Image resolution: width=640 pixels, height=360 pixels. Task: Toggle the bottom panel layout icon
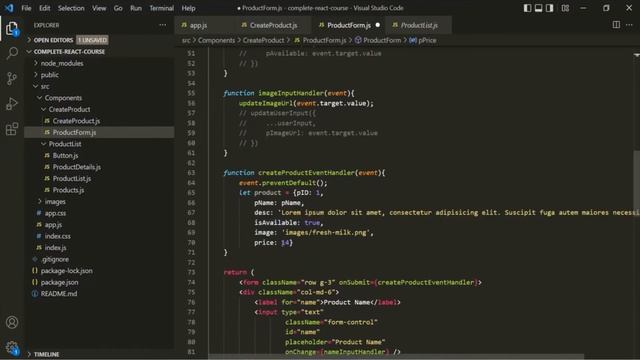tap(539, 8)
